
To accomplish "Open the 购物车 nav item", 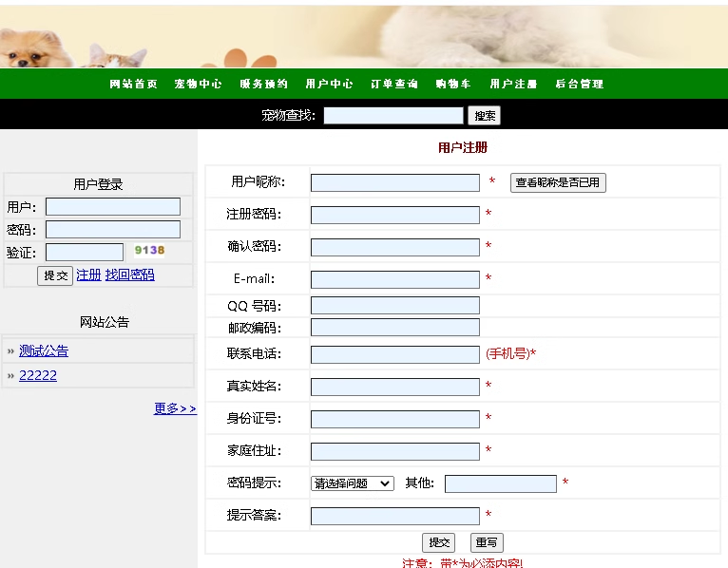I will tap(453, 84).
